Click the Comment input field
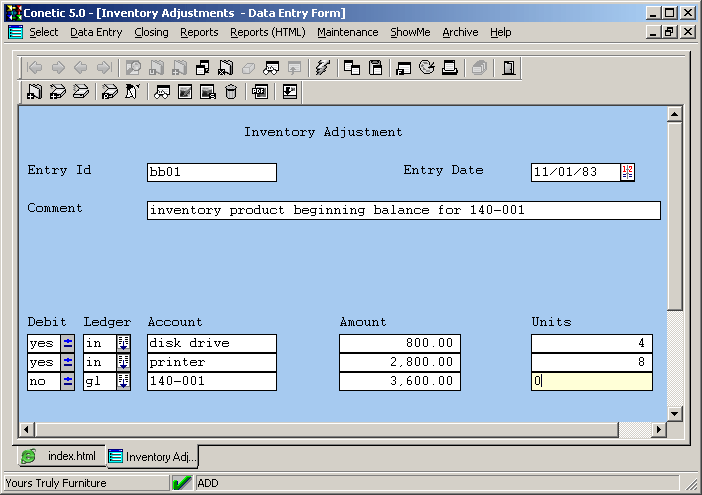 403,210
